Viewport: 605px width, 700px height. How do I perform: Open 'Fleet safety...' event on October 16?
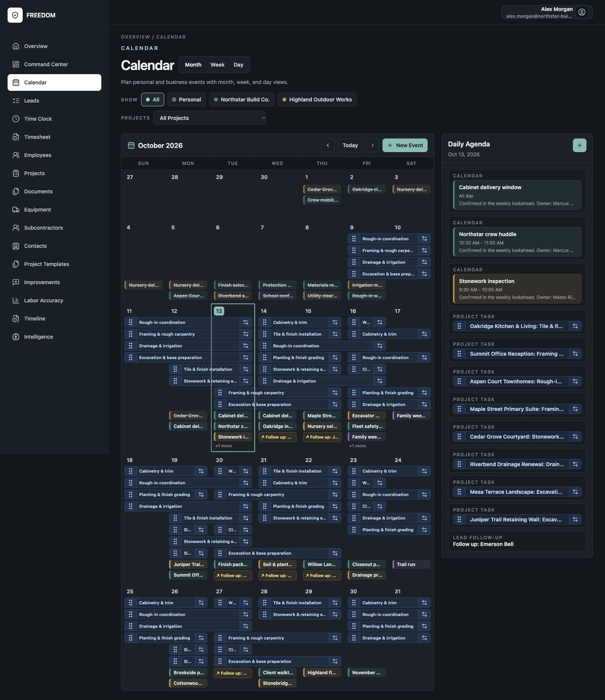point(367,426)
